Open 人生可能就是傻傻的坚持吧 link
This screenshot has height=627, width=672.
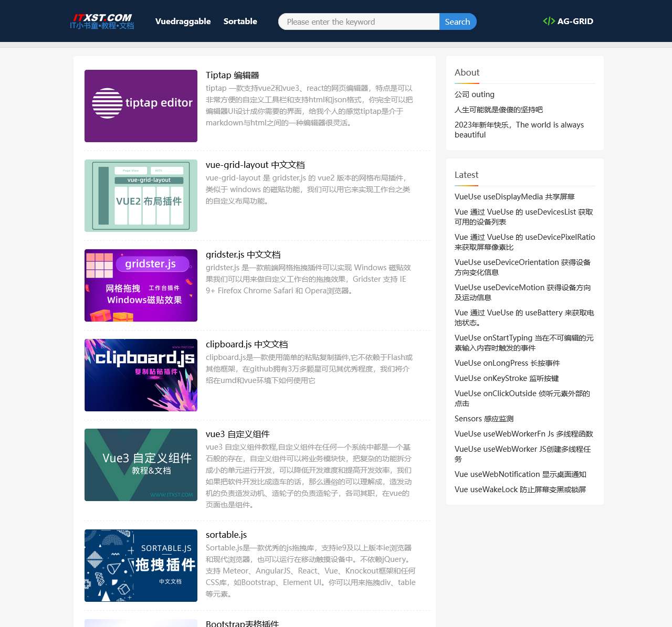click(x=499, y=110)
